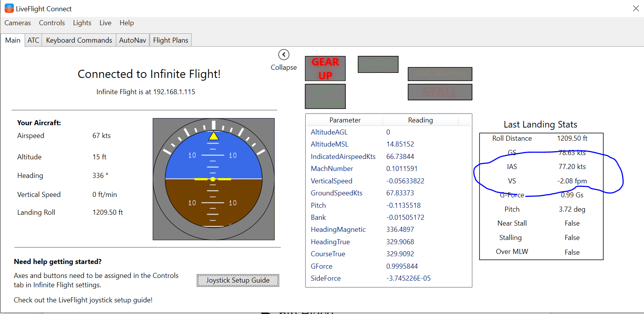Select the AltitudeAGL row
644x314 pixels.
click(389, 132)
